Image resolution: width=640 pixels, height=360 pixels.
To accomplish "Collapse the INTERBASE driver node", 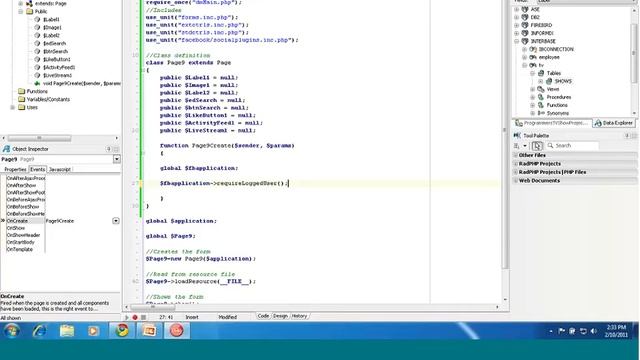I will (x=517, y=41).
